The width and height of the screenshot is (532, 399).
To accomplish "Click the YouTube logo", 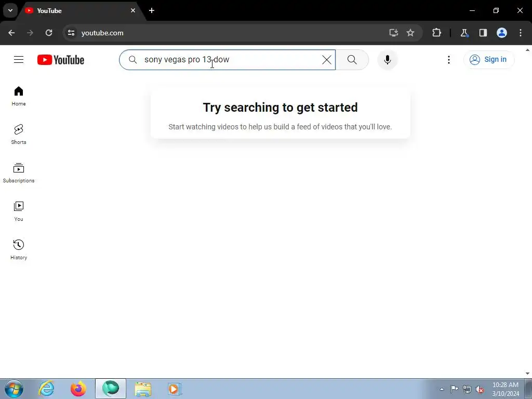I will pos(61,60).
